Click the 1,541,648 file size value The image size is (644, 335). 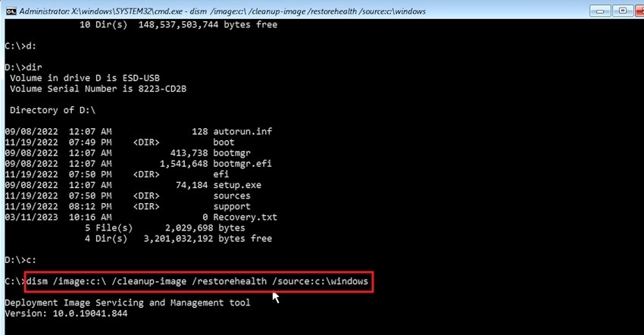(183, 164)
